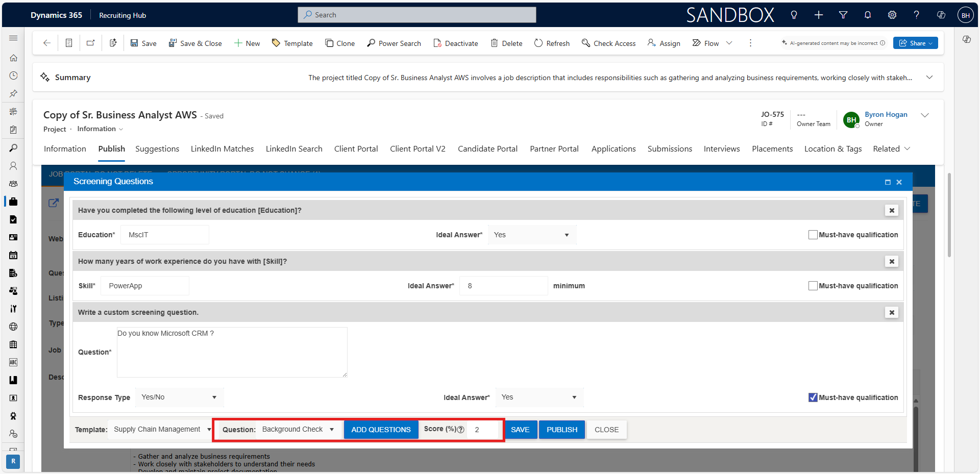This screenshot has width=980, height=474.
Task: Open the Byron Hogan owner link
Action: click(886, 114)
